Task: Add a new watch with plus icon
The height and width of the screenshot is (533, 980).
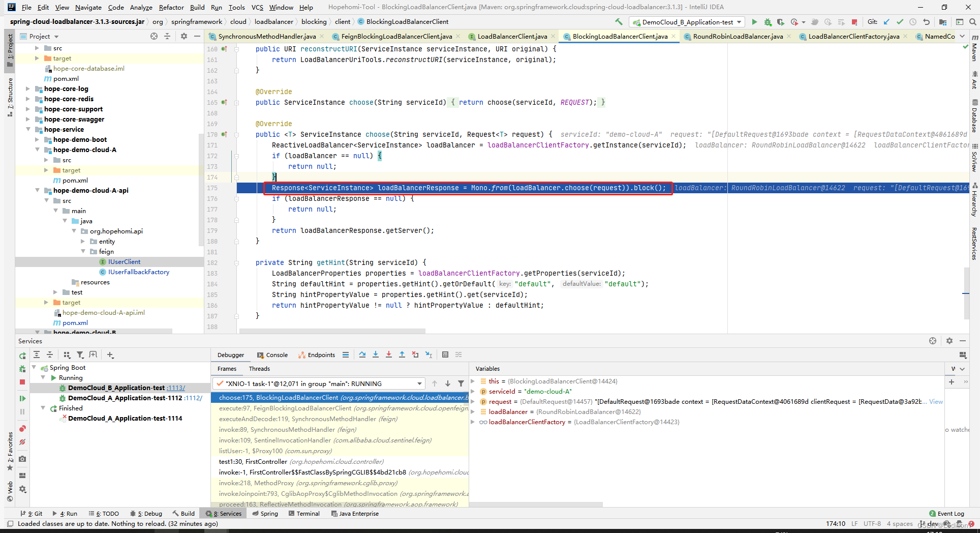Action: (952, 381)
